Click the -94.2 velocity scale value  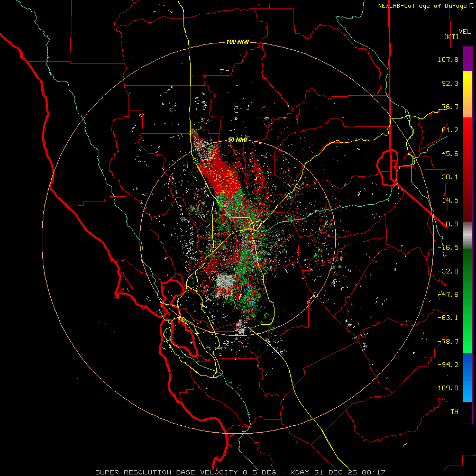[x=448, y=365]
